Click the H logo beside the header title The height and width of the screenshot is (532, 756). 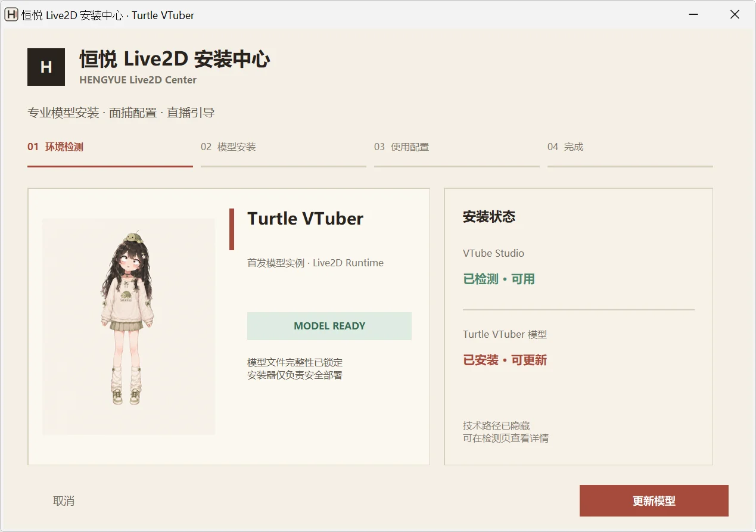pyautogui.click(x=46, y=67)
